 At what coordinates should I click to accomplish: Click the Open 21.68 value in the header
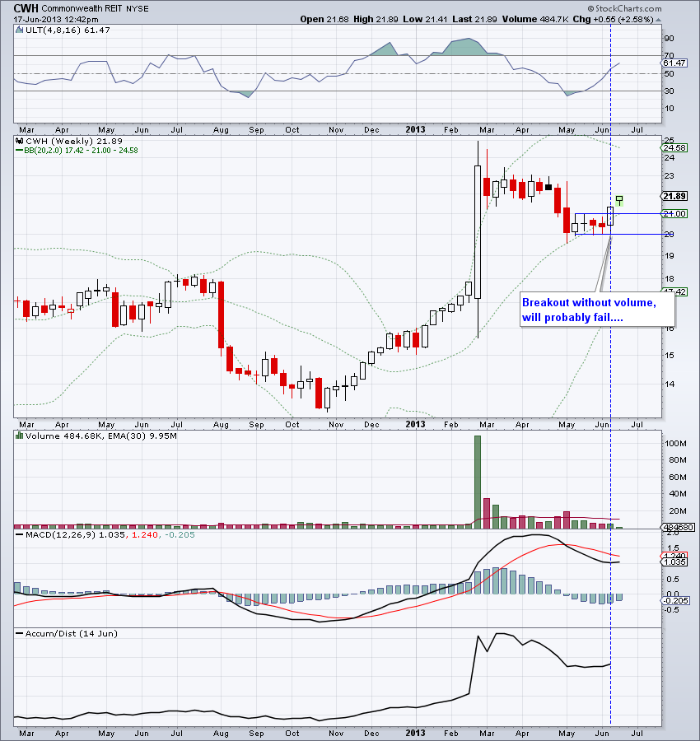point(324,20)
